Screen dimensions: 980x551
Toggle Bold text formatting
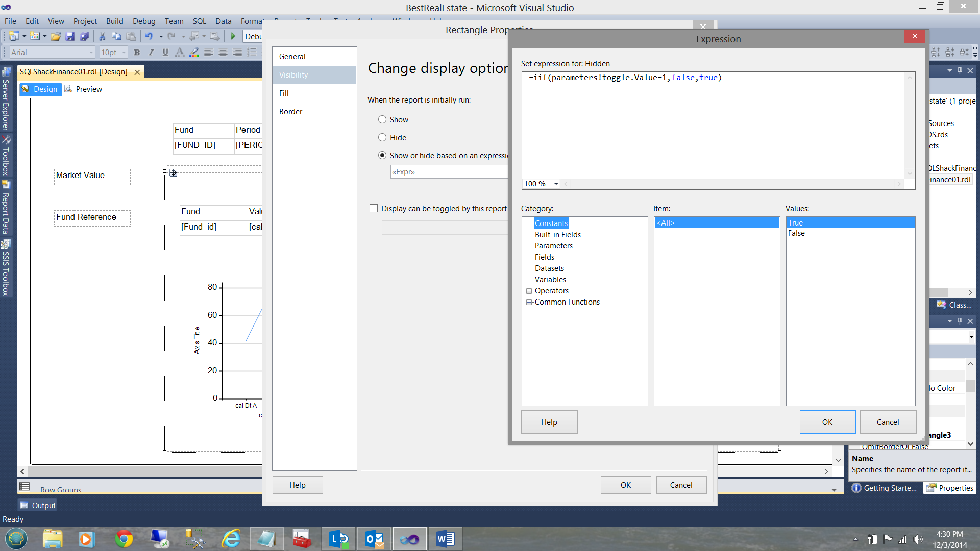pos(137,53)
